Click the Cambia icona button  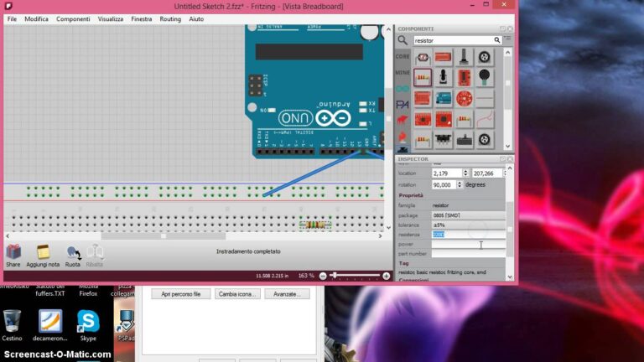pyautogui.click(x=237, y=294)
